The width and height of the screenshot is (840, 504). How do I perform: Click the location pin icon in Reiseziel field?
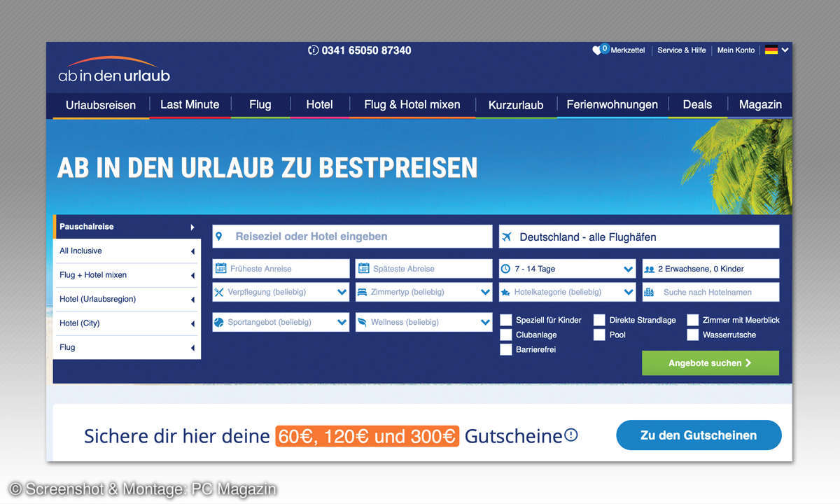click(x=219, y=237)
